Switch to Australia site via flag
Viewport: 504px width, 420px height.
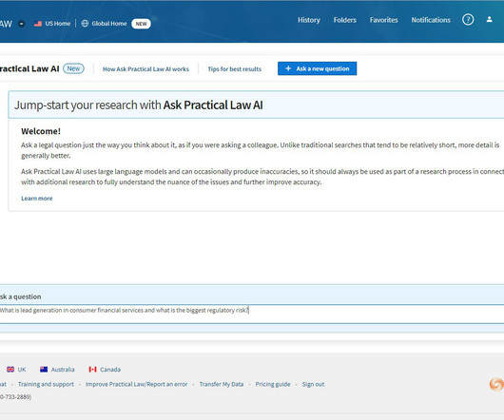[57, 370]
